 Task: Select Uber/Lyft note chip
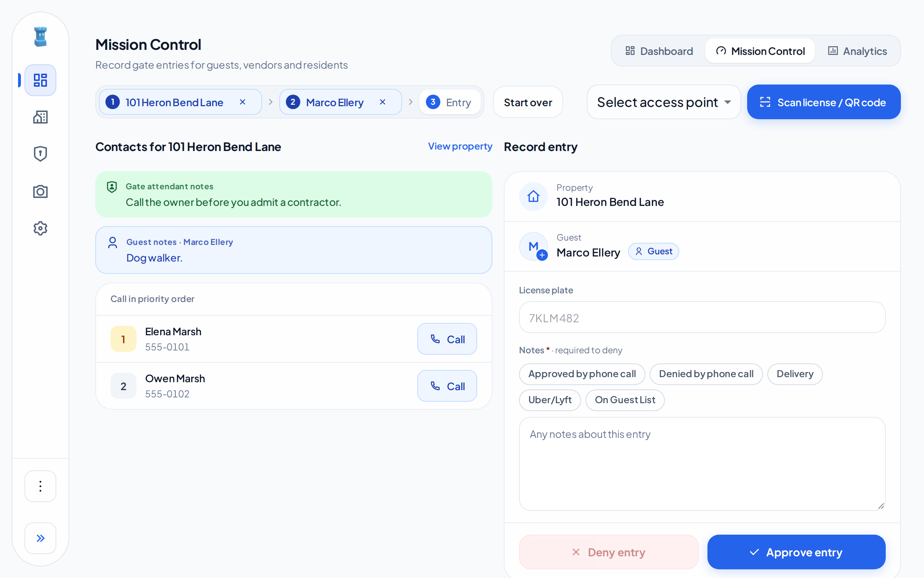(550, 400)
